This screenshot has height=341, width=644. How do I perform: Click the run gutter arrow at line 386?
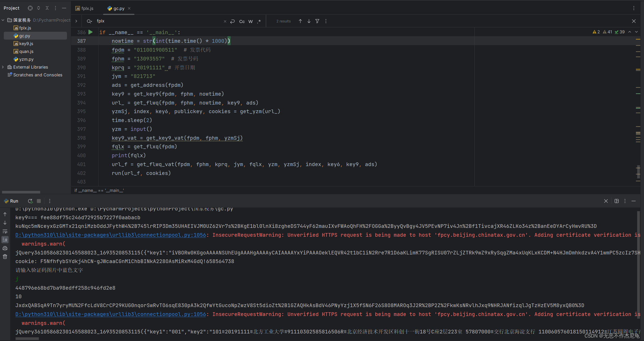[x=90, y=32]
